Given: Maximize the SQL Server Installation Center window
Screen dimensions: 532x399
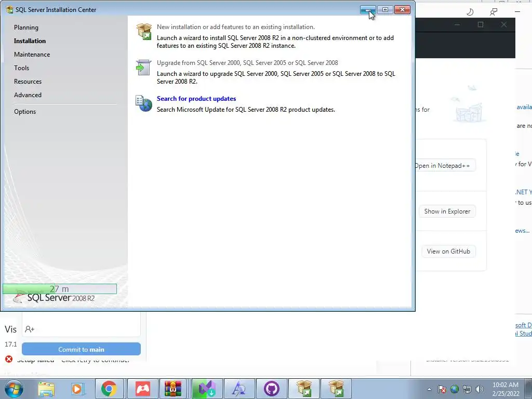Looking at the screenshot, I should click(x=385, y=10).
